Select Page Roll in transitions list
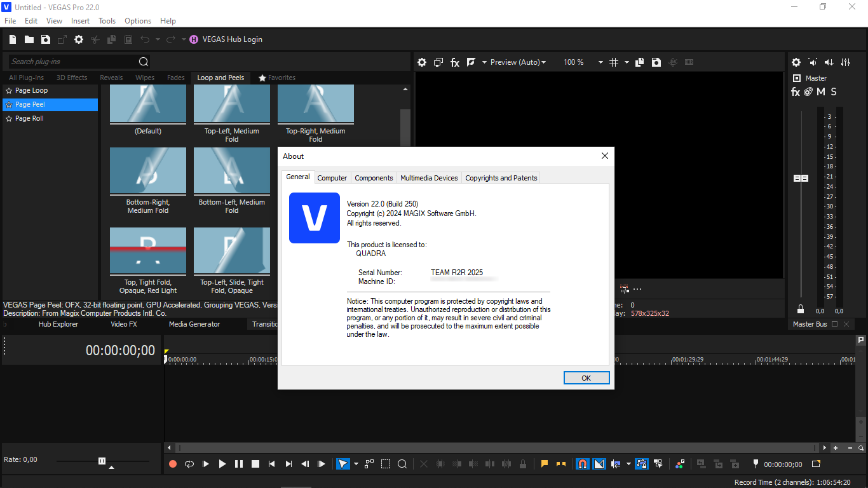Viewport: 868px width, 488px height. (x=50, y=118)
